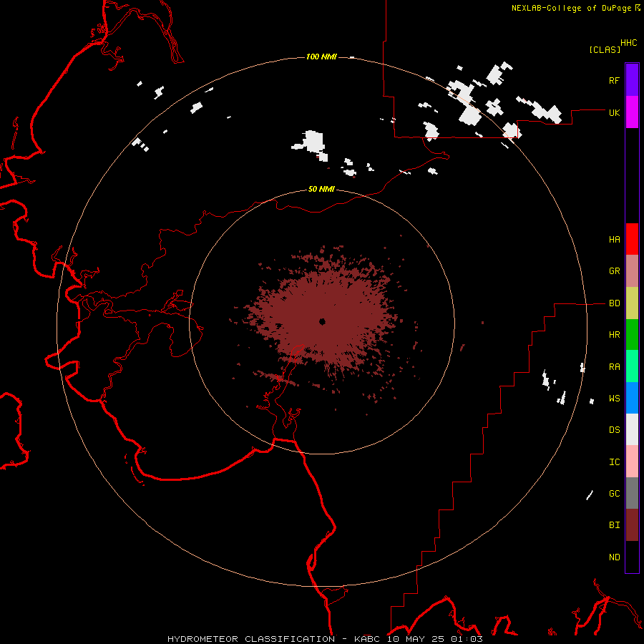Click the DS legend label
644x644 pixels.
614,430
